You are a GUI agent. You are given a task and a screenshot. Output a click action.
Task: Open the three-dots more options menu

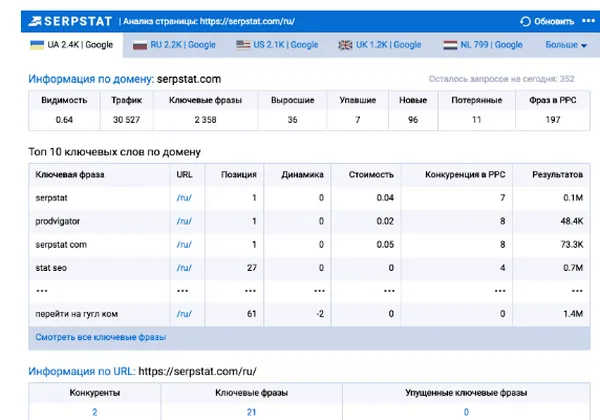tap(588, 21)
